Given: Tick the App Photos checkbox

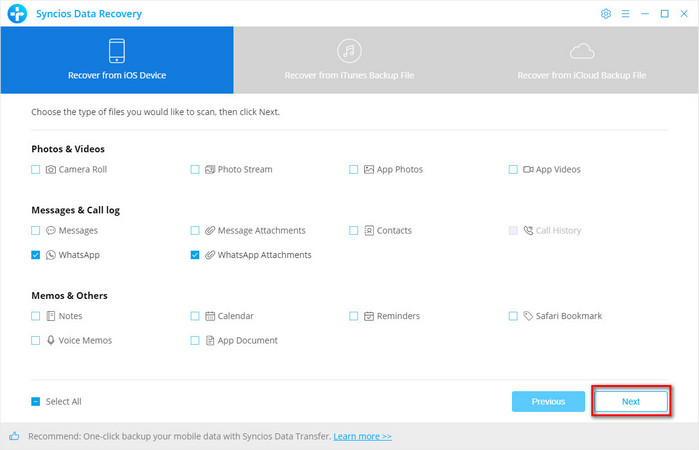Looking at the screenshot, I should click(x=354, y=169).
